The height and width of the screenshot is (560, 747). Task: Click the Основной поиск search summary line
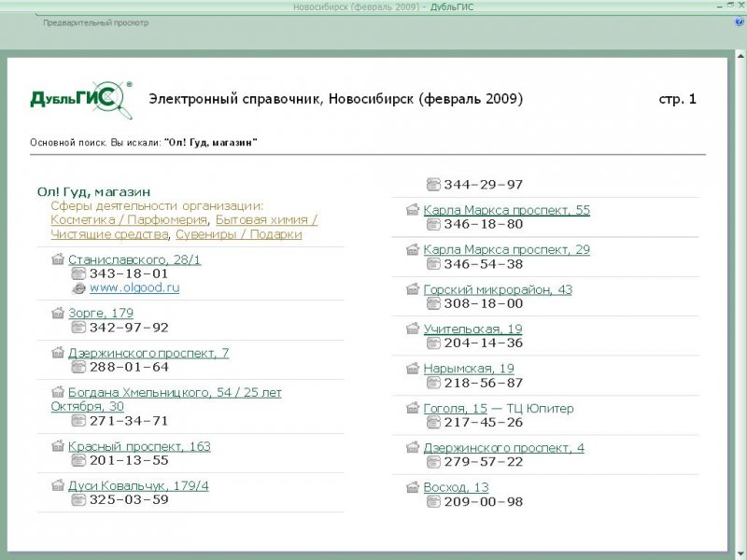pos(144,143)
